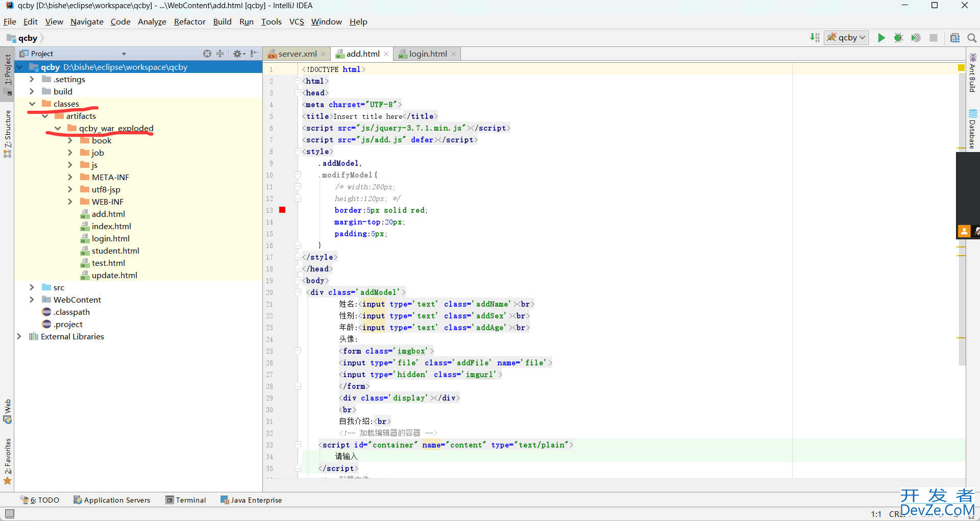980x521 pixels.
Task: Click tool window quick-access icon bottom-left
Action: pos(9,513)
